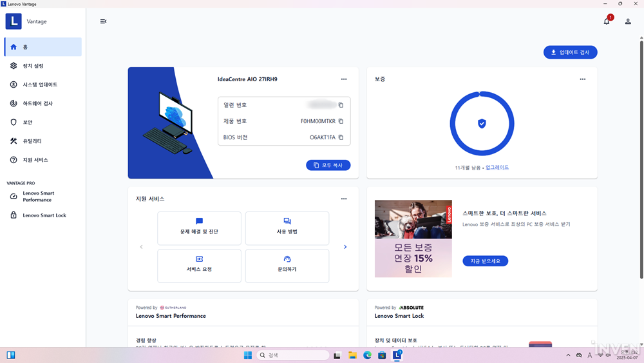
Task: Click the warranty promo image
Action: 413,239
